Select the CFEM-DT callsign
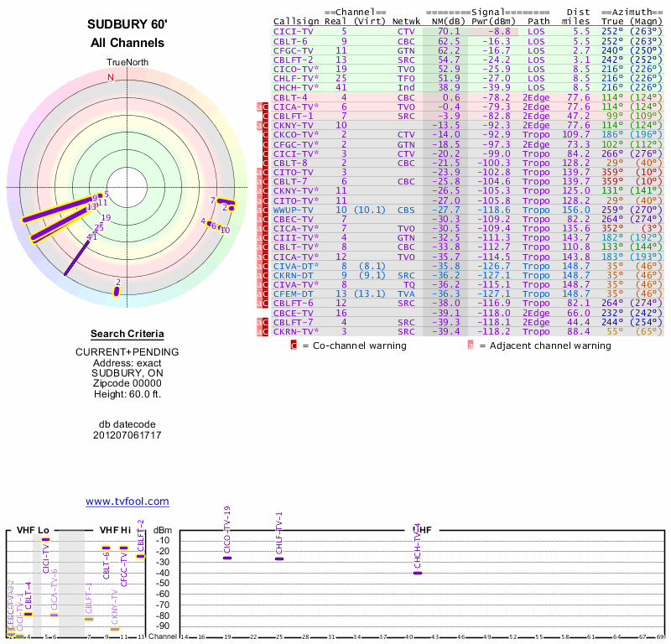The width and height of the screenshot is (671, 644). 293,294
